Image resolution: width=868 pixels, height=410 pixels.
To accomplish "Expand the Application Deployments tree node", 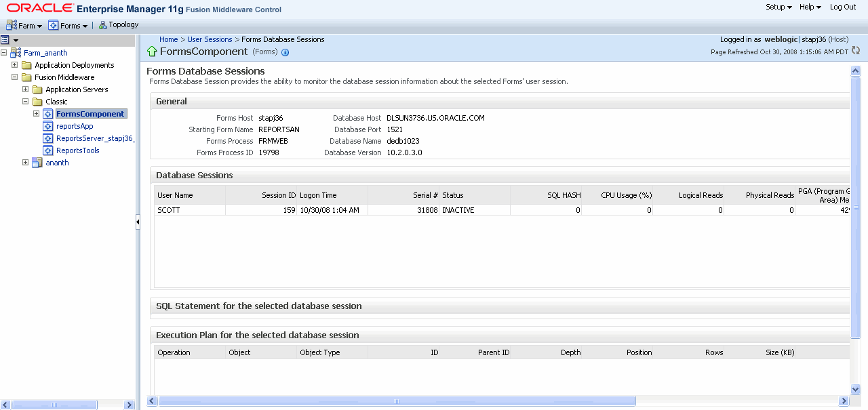I will tap(15, 64).
